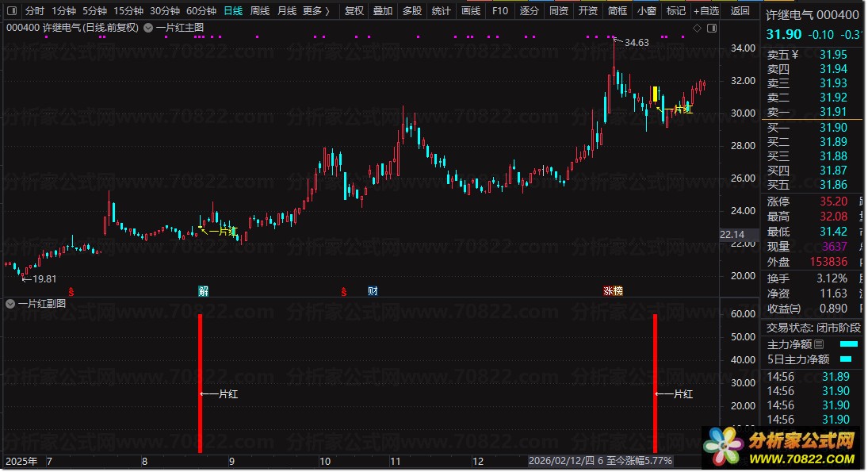Open the 复权 adjustment option

coord(354,10)
